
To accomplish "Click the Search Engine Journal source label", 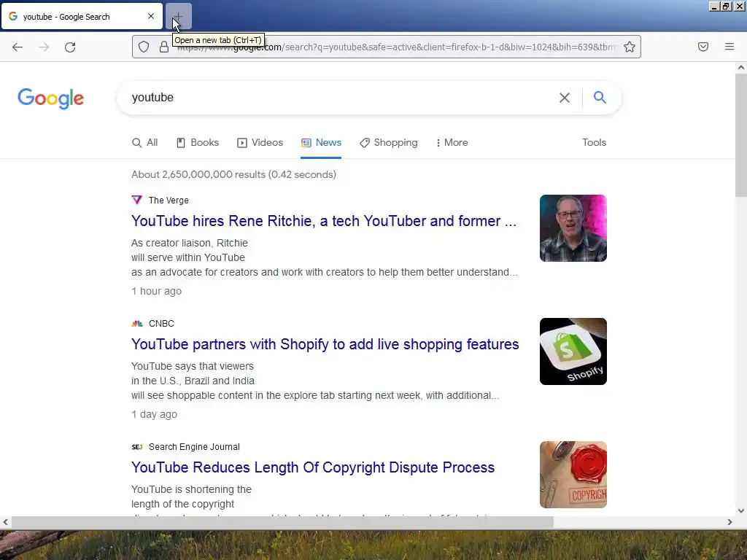I will coord(194,447).
